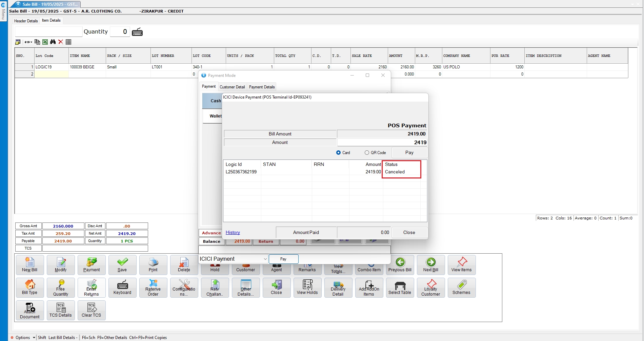644x341 pixels.
Task: Click the New Bill icon button
Action: pos(30,265)
